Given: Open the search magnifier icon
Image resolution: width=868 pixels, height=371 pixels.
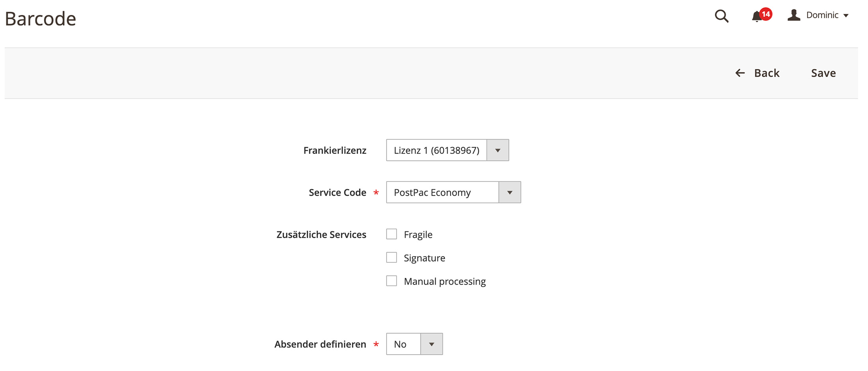Looking at the screenshot, I should click(722, 16).
